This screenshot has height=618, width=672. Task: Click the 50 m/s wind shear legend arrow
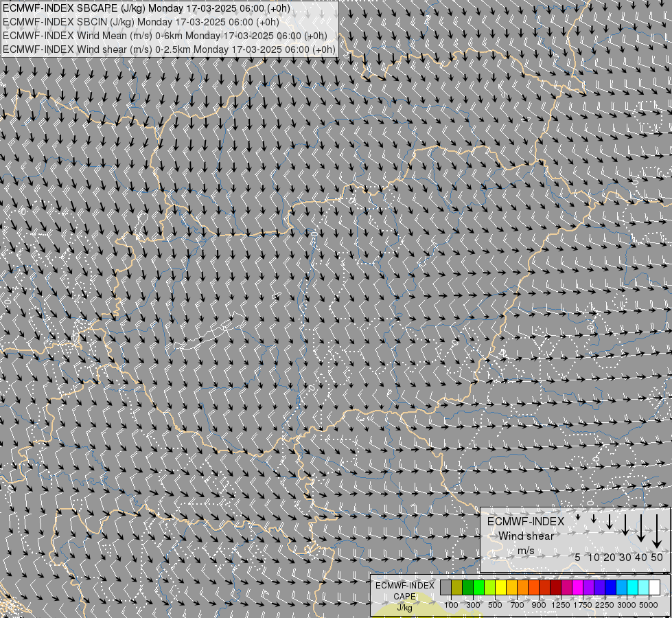coord(657,531)
